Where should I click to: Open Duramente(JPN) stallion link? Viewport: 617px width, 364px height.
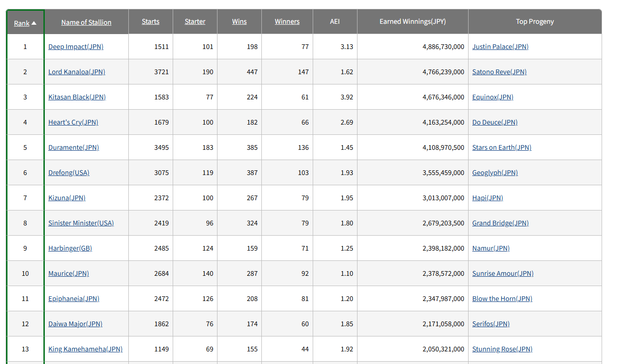pyautogui.click(x=74, y=147)
